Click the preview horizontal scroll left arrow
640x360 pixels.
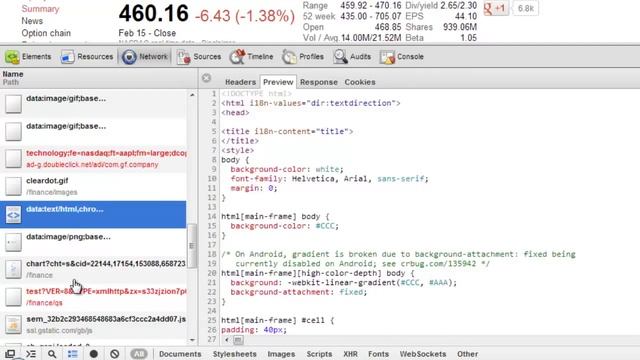(227, 340)
